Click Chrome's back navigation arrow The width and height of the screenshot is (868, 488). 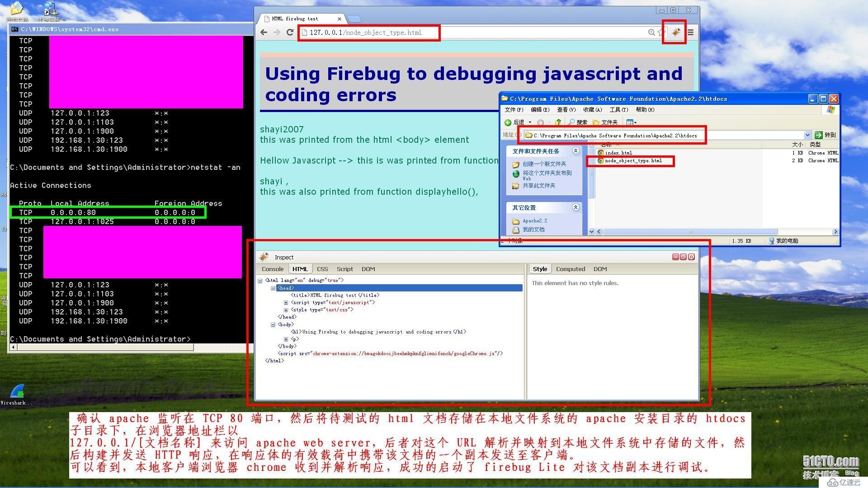pos(264,32)
